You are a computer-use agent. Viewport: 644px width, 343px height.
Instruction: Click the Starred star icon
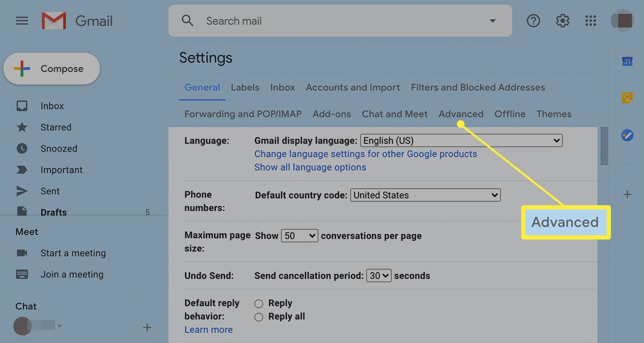tap(22, 127)
